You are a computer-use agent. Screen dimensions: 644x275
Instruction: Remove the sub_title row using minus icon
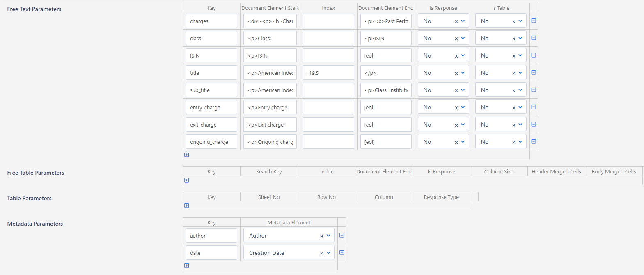click(x=534, y=90)
